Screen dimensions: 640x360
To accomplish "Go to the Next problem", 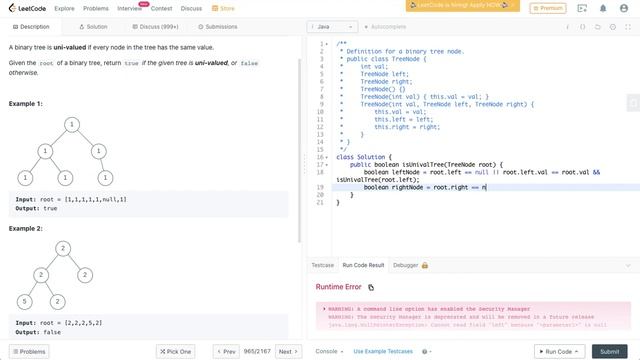I will pyautogui.click(x=289, y=351).
